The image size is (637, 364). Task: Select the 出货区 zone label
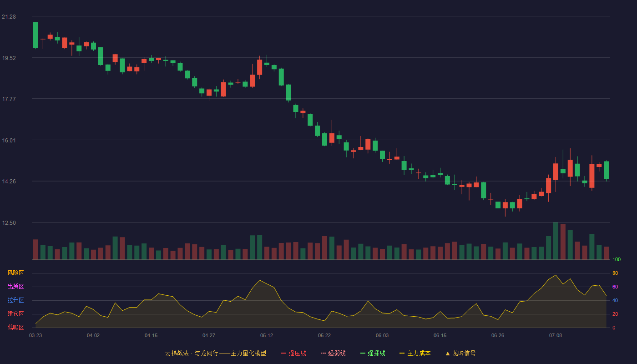(15, 287)
